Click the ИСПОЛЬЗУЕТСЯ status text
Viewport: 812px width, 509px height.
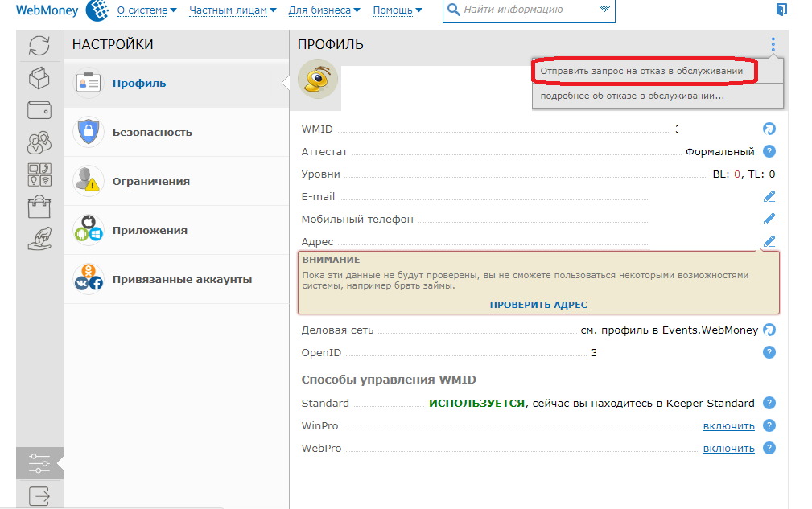[x=476, y=404]
